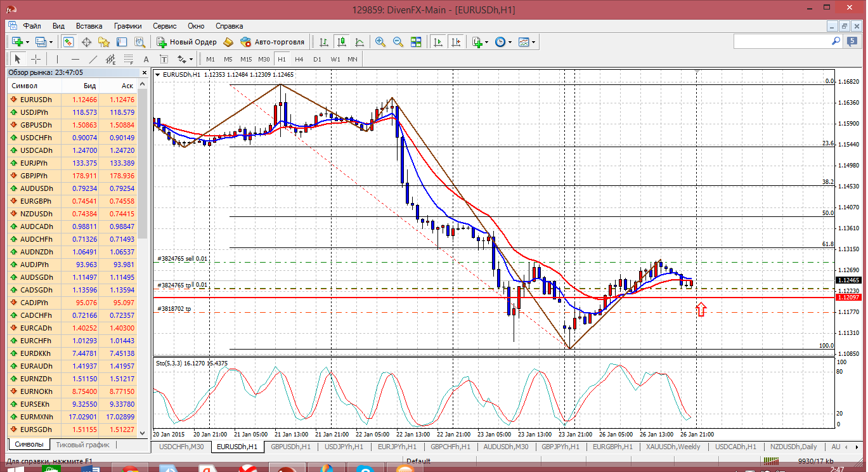Viewport: 868px width, 472px height.
Task: Pick the trendline drawing tool
Action: point(93,59)
